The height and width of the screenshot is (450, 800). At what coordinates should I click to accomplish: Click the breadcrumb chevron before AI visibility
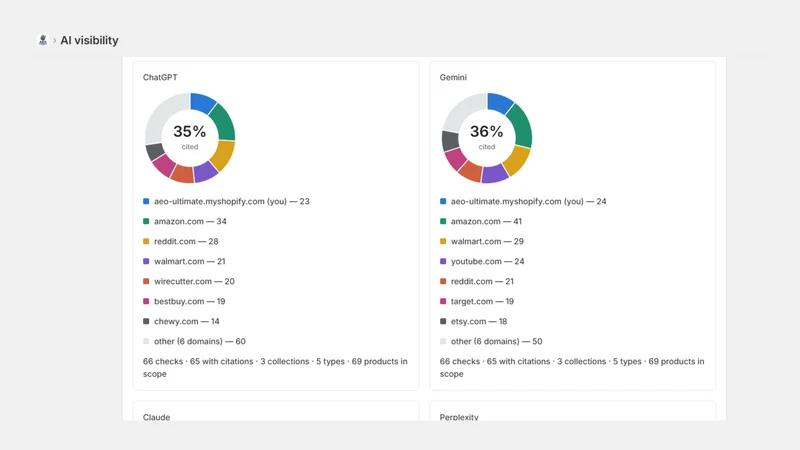[x=55, y=40]
